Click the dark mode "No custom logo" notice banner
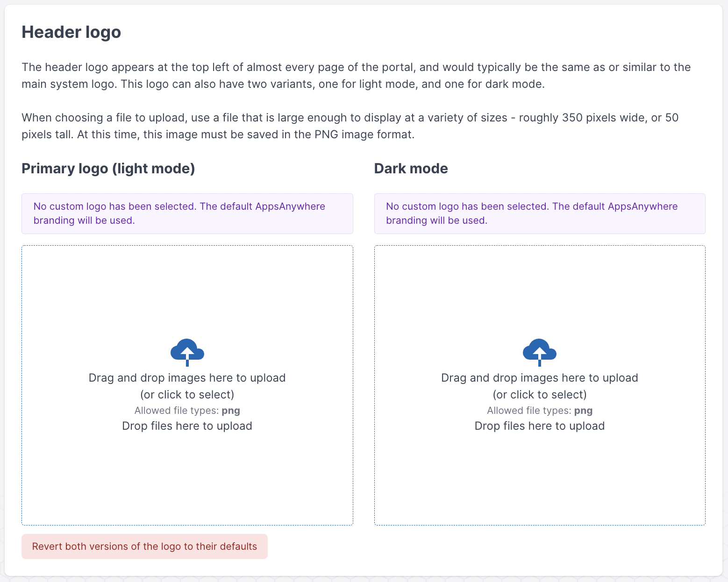The image size is (728, 582). pos(539,213)
